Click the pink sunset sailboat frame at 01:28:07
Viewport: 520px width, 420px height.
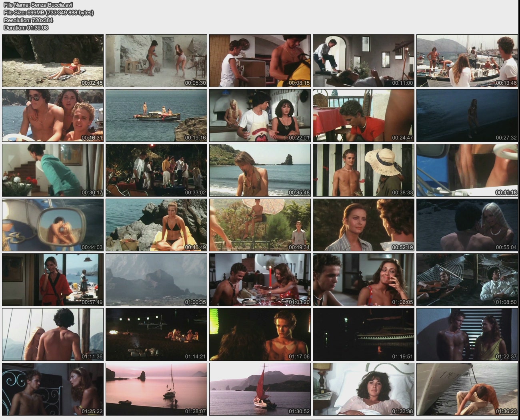156,389
